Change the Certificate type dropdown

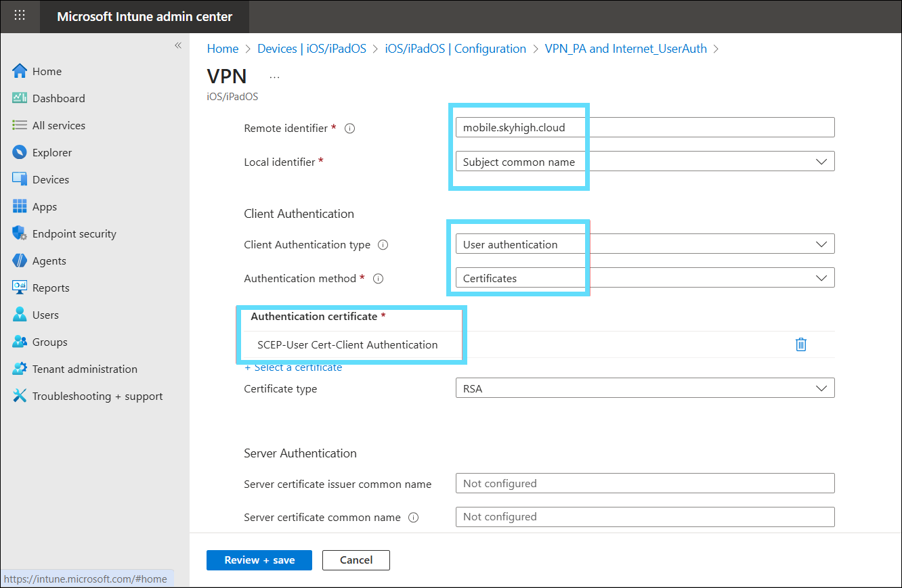click(644, 388)
